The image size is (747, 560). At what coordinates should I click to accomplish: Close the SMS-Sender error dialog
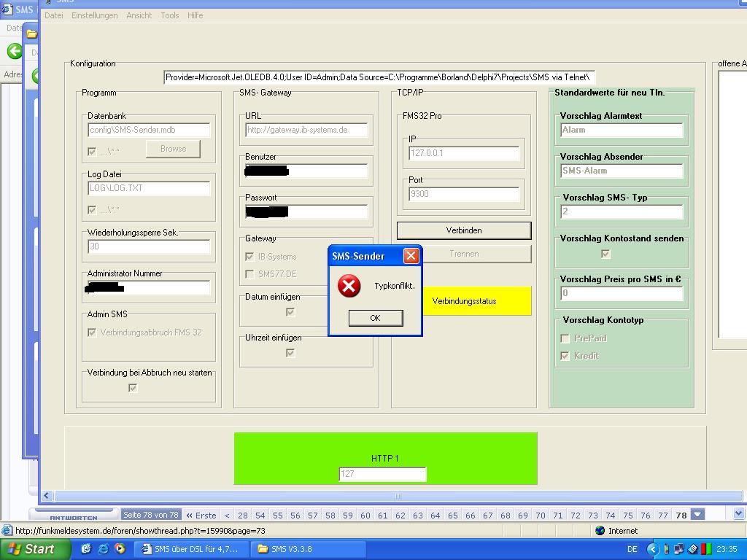point(411,256)
